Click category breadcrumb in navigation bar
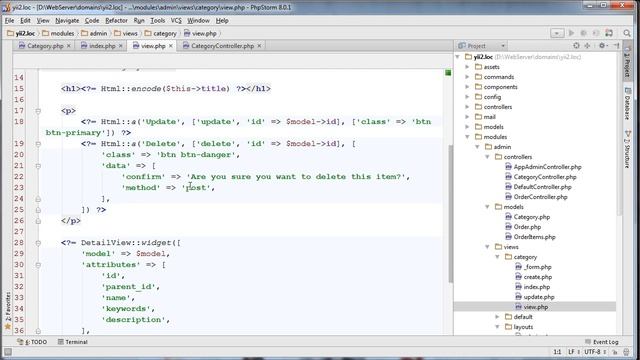This screenshot has width=640, height=360. pyautogui.click(x=160, y=33)
